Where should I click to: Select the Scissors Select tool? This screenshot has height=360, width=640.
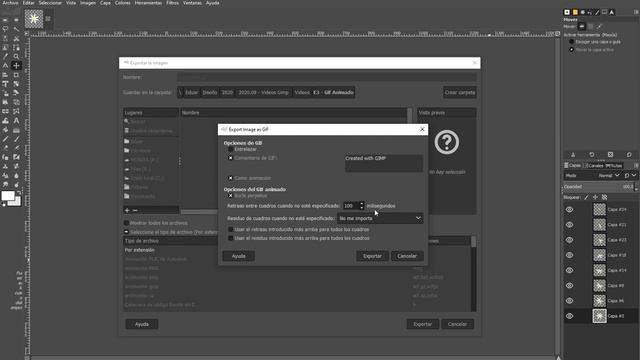coord(16,38)
